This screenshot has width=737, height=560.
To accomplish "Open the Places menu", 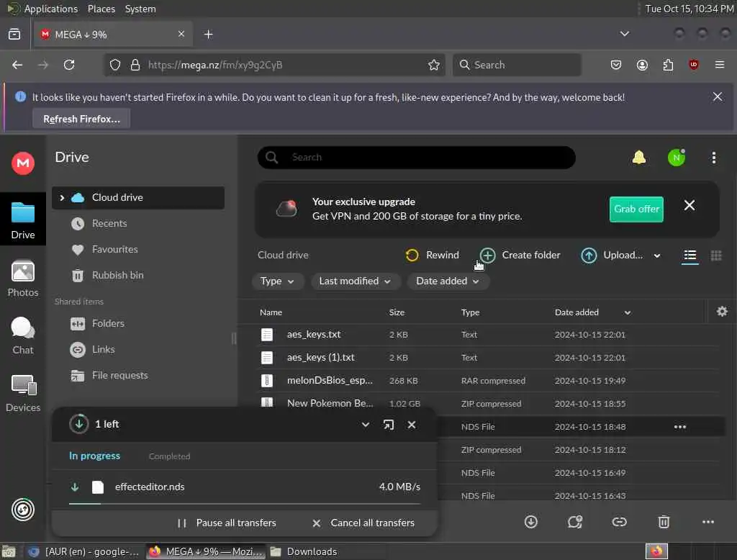I will (x=101, y=9).
